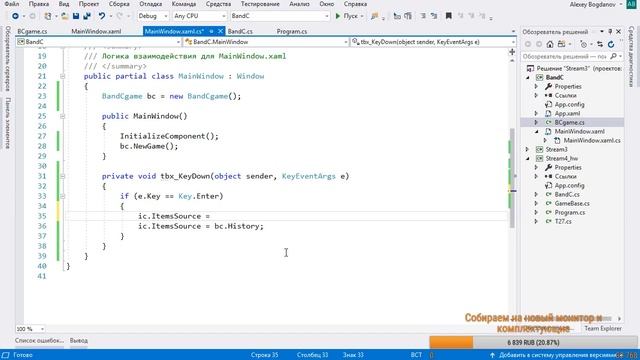Switch to the BCgame.cs tab
The height and width of the screenshot is (360, 640).
pyautogui.click(x=32, y=31)
